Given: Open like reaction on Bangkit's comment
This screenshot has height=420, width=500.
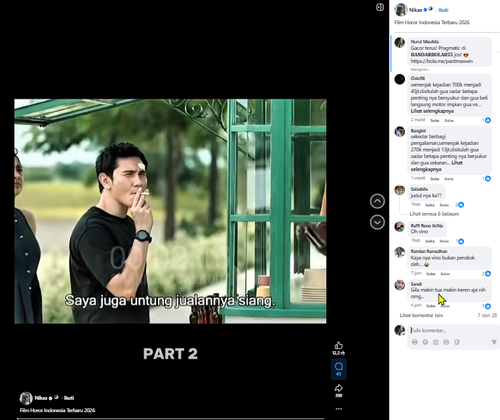Looking at the screenshot, I should click(x=487, y=178).
